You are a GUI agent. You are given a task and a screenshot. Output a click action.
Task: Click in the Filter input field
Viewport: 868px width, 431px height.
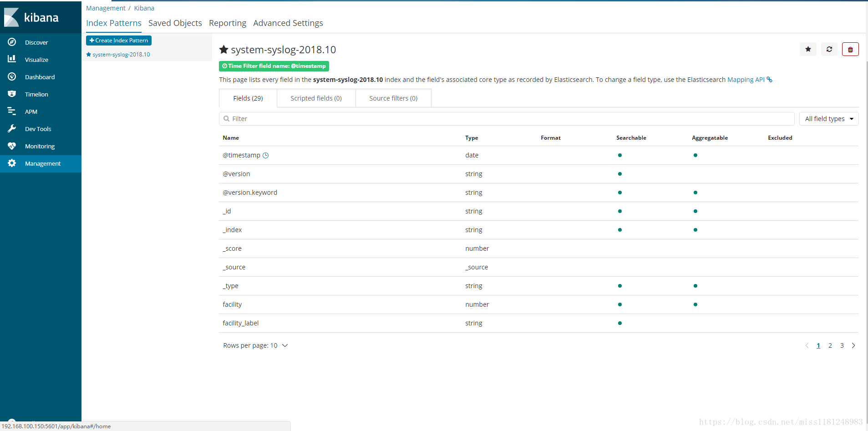click(x=507, y=119)
